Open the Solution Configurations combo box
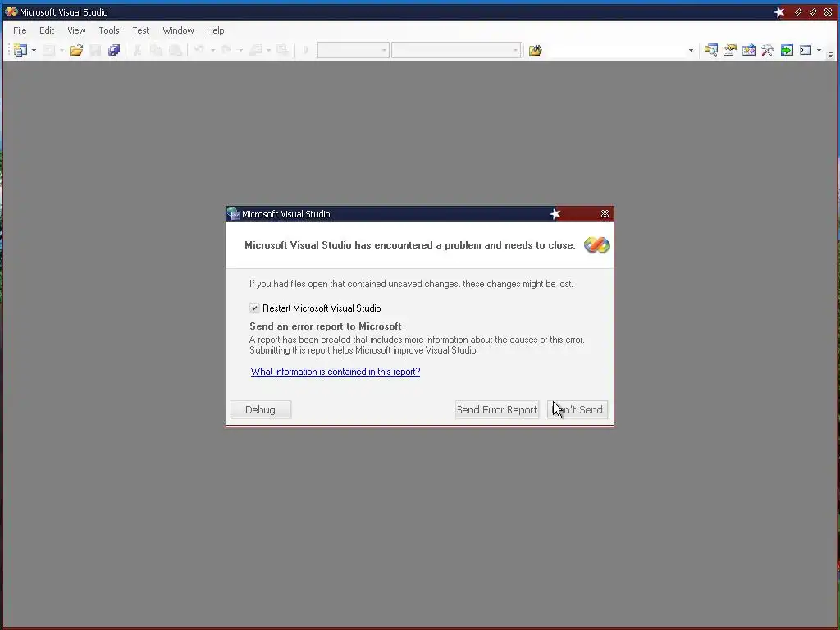Screen dimensions: 840x630 [x=353, y=50]
